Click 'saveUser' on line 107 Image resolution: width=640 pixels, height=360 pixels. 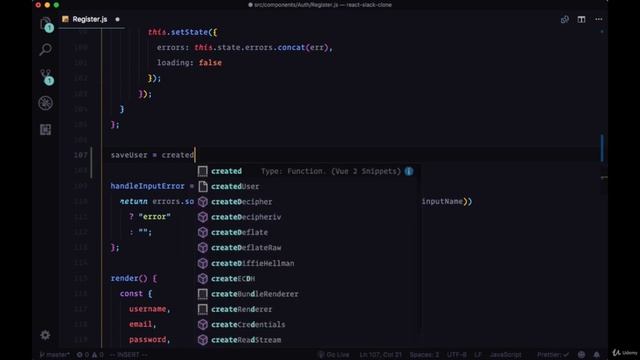(129, 155)
